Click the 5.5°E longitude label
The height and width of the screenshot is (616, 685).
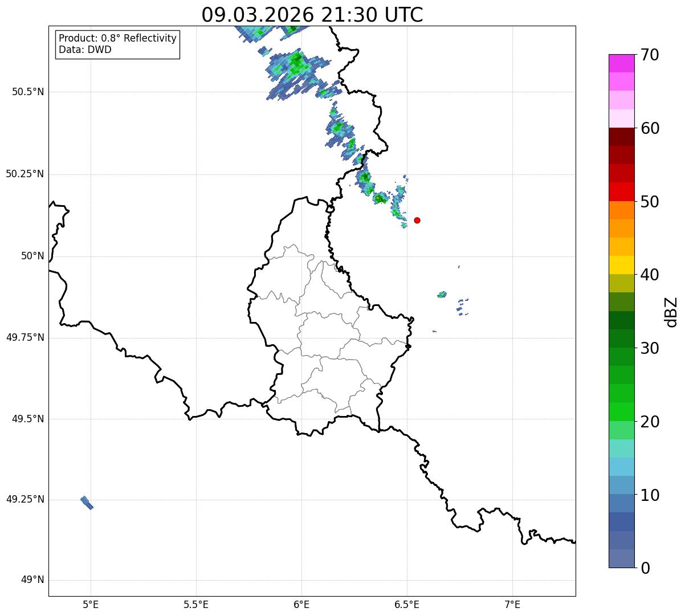[x=196, y=605]
